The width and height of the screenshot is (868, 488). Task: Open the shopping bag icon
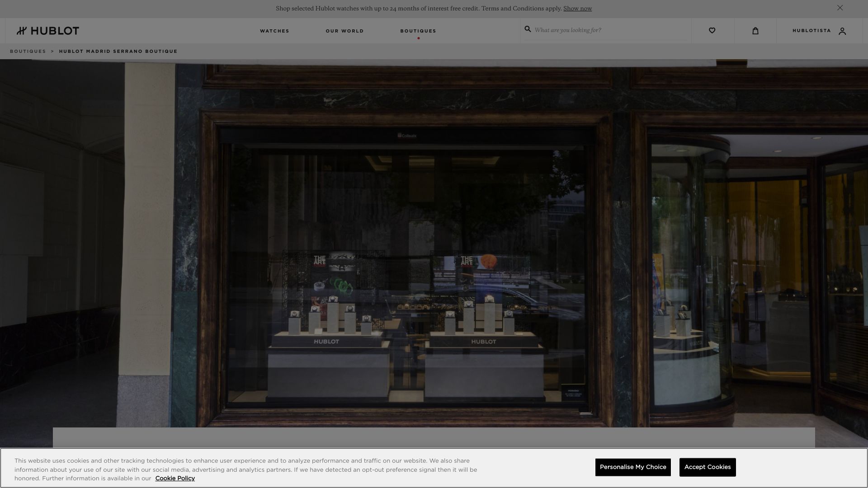pos(755,31)
